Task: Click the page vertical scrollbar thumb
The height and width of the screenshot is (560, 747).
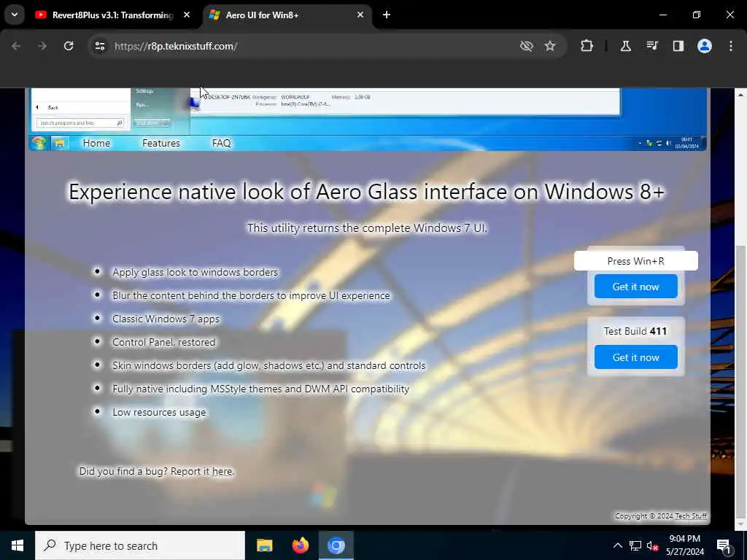Action: [740, 381]
